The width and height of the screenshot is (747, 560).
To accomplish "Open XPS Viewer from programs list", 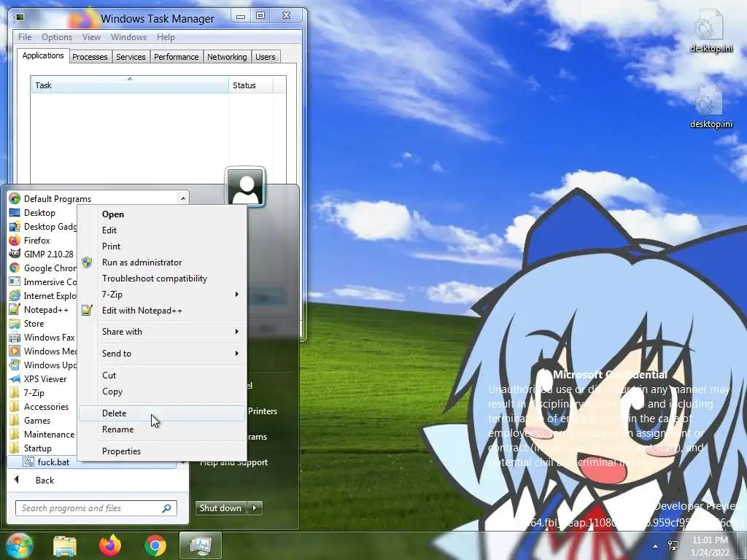I will 38,378.
